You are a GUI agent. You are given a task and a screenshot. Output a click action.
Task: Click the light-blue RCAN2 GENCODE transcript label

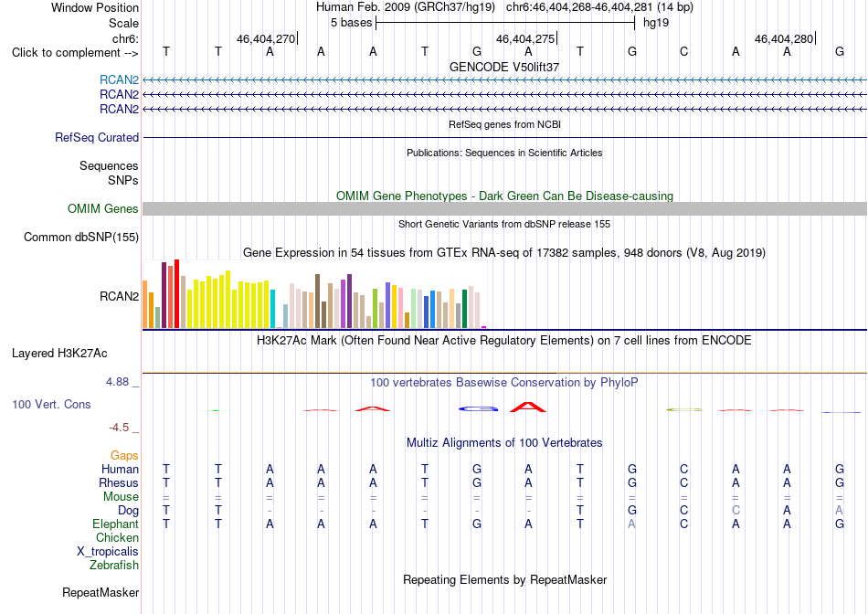pyautogui.click(x=119, y=79)
